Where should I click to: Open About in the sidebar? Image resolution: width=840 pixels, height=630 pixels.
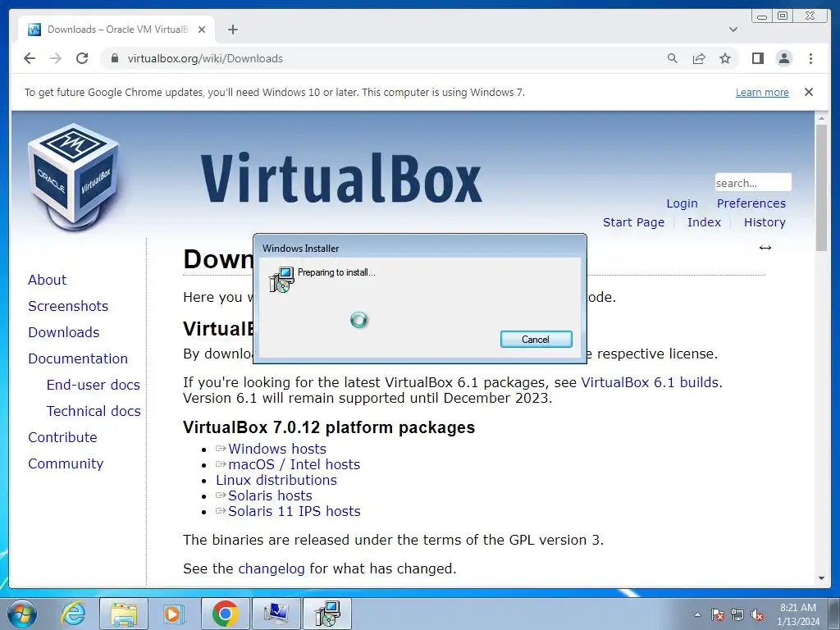click(47, 280)
